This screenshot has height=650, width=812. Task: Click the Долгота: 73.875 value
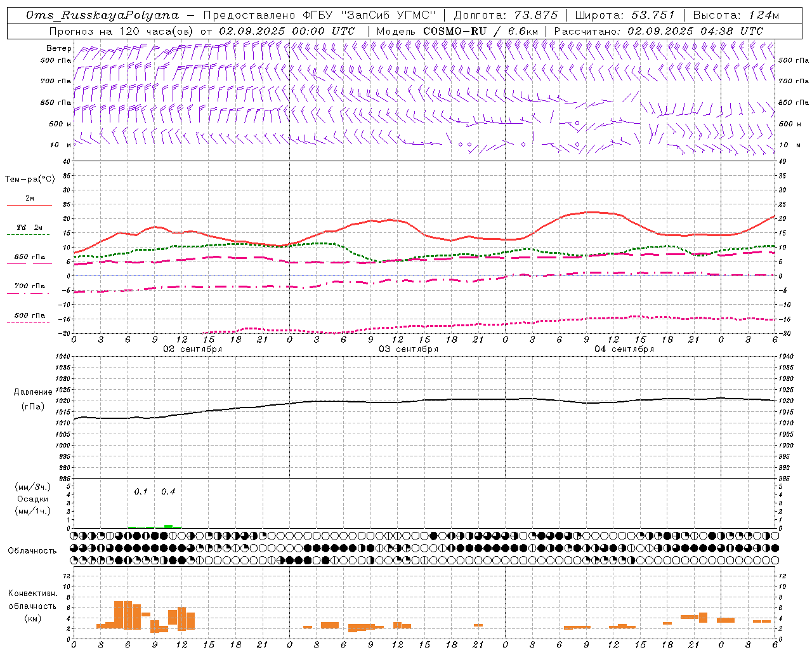pyautogui.click(x=506, y=15)
